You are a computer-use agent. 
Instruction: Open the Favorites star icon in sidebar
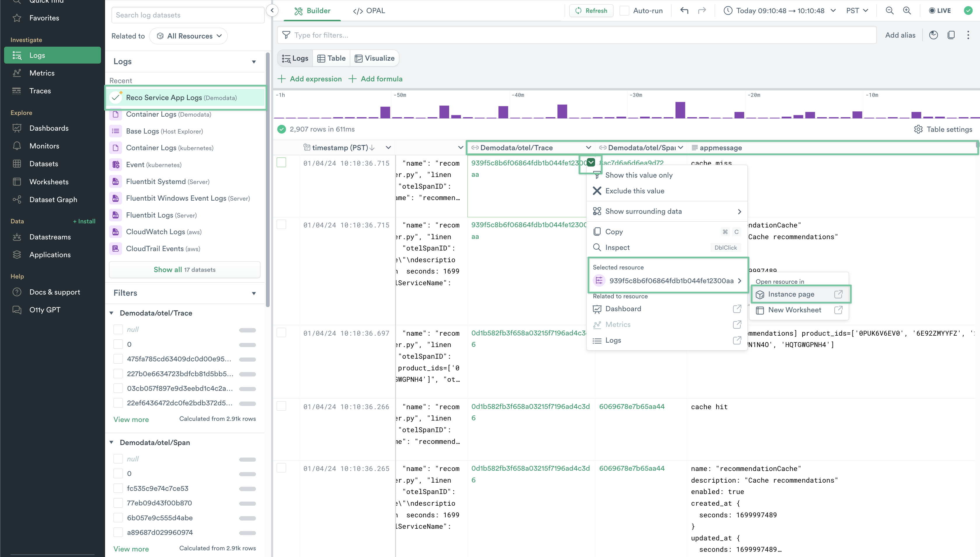pos(17,18)
